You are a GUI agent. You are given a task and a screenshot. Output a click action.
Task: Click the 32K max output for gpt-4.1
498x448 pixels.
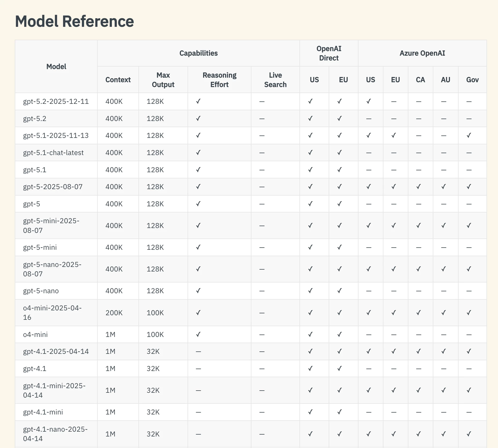point(153,369)
